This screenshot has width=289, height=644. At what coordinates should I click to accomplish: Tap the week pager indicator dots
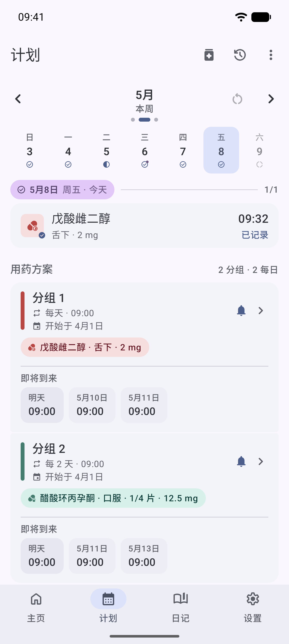(x=144, y=120)
